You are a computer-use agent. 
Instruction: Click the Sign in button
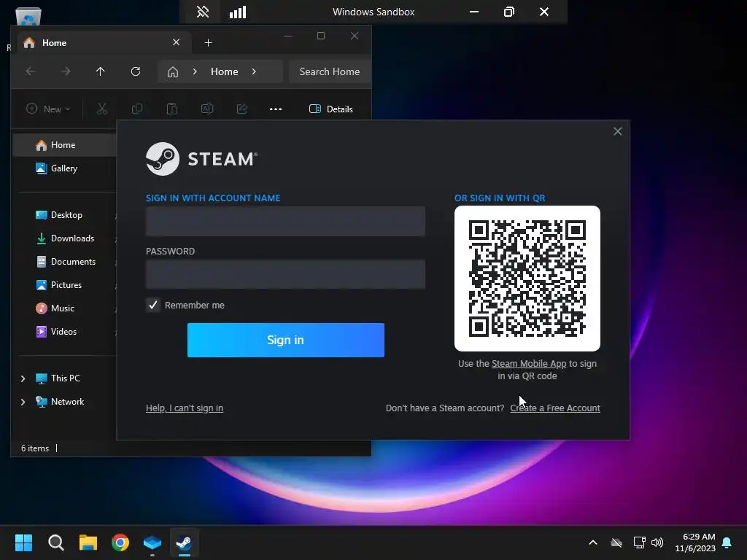tap(286, 340)
